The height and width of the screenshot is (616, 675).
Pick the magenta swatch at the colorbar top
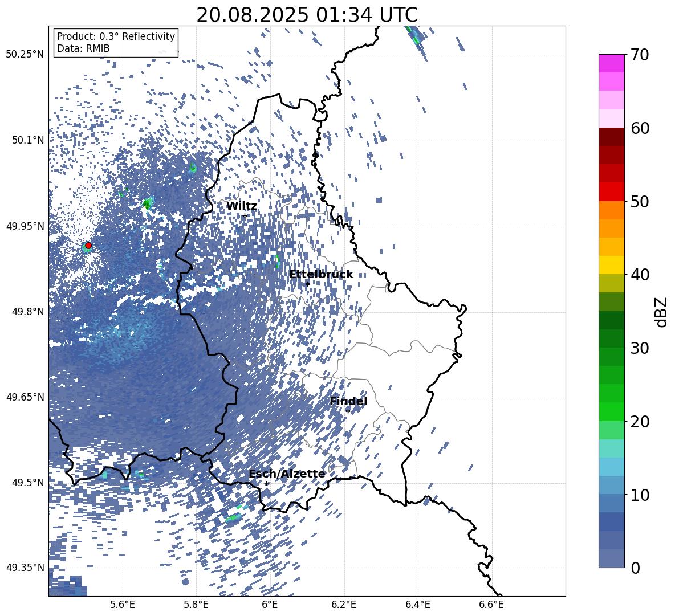click(611, 63)
